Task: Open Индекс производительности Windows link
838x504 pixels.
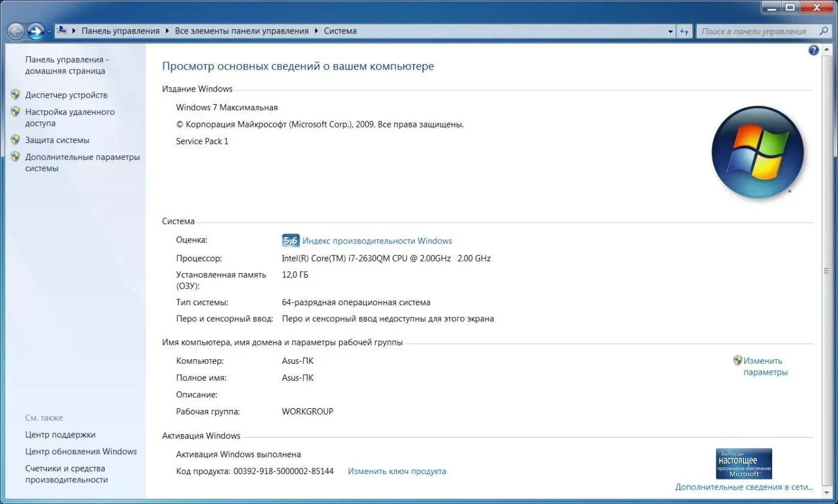Action: coord(377,241)
